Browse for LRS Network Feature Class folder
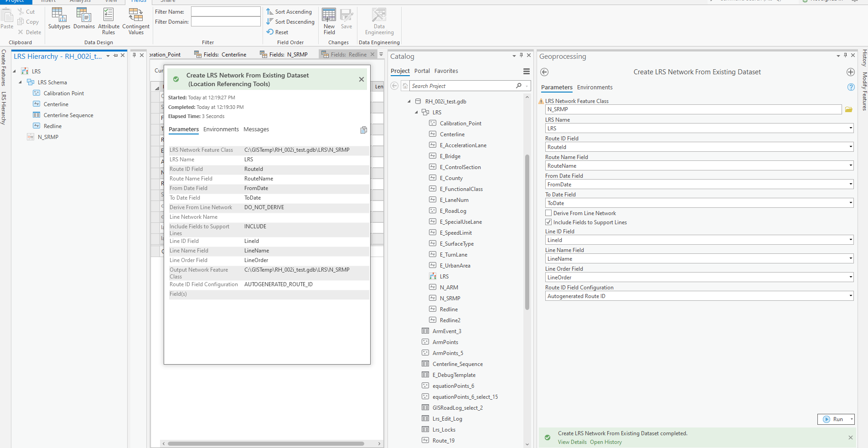This screenshot has width=868, height=448. tap(848, 109)
